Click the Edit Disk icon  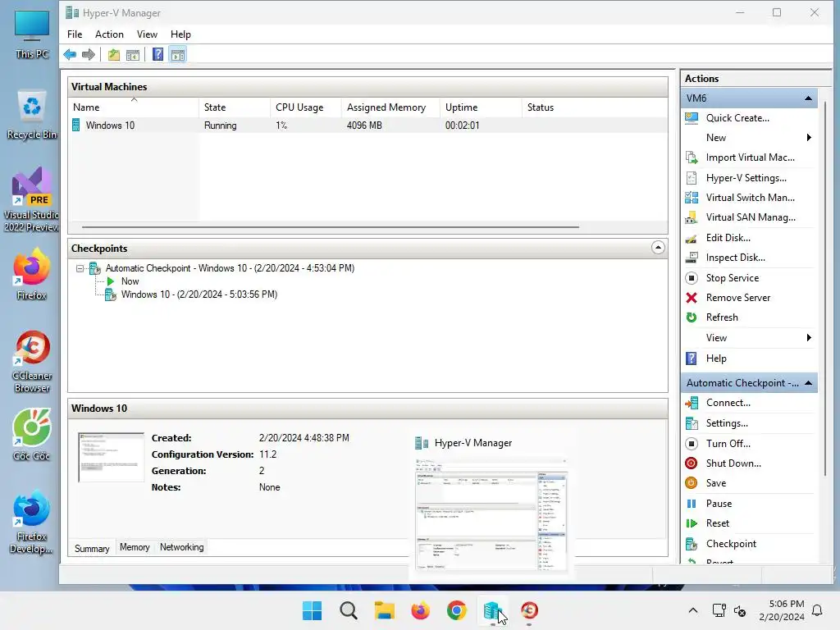pos(692,238)
